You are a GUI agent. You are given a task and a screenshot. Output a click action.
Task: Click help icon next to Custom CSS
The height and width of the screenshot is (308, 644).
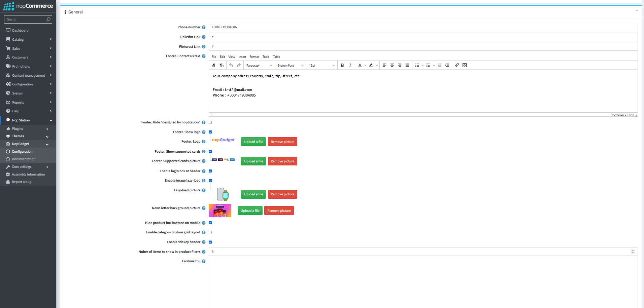pos(204,261)
